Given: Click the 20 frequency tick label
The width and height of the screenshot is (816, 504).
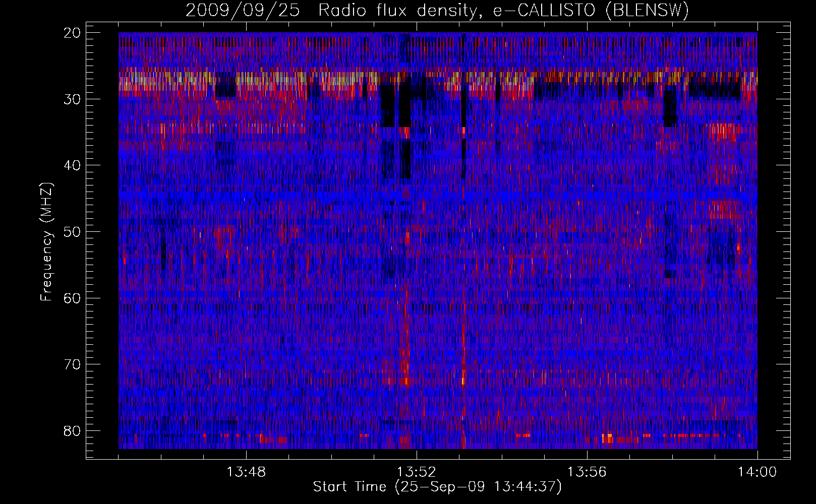Looking at the screenshot, I should pos(73,33).
